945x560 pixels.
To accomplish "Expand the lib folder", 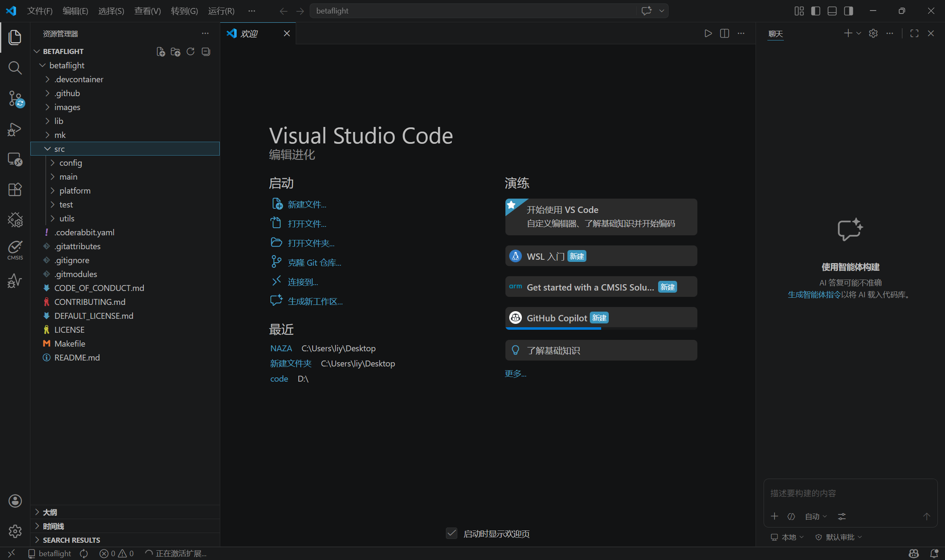I will (x=125, y=121).
